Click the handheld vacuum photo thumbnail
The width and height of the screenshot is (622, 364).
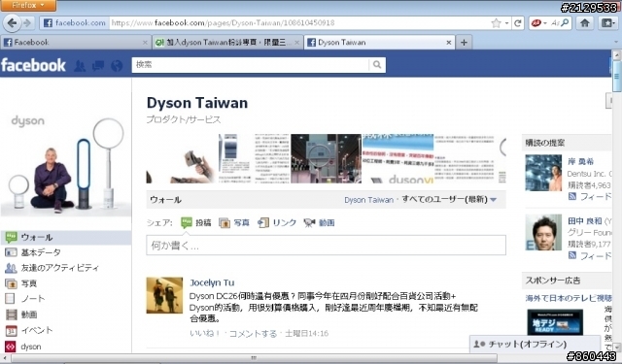pyautogui.click(x=182, y=158)
